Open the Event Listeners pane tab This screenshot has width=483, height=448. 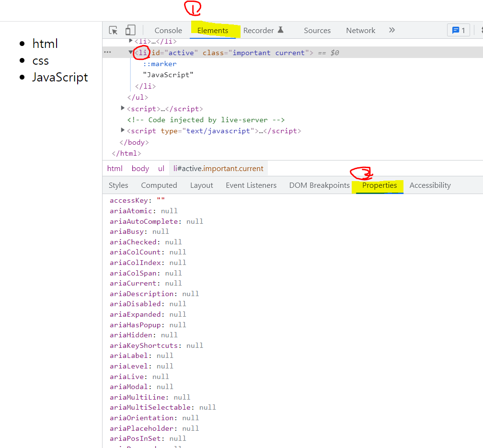point(251,185)
